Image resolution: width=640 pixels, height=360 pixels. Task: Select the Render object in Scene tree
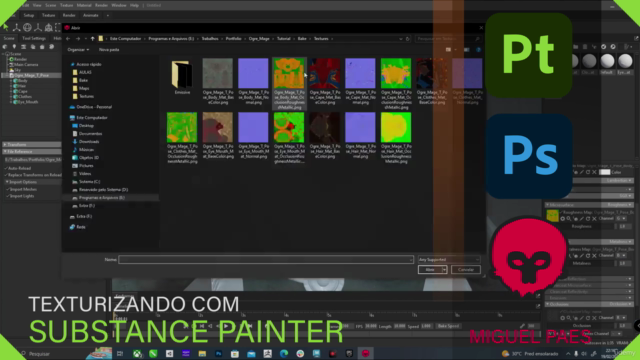click(x=20, y=59)
